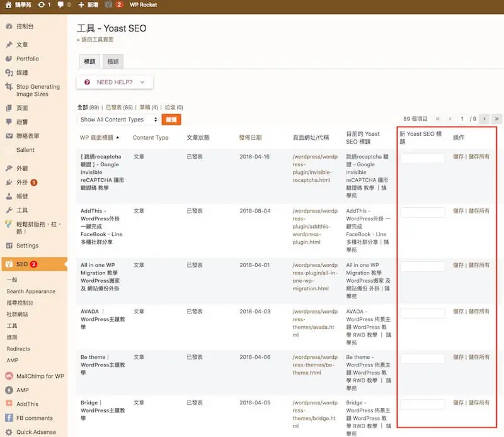
Task: Open page builder icon above Settings
Action: click(x=9, y=224)
